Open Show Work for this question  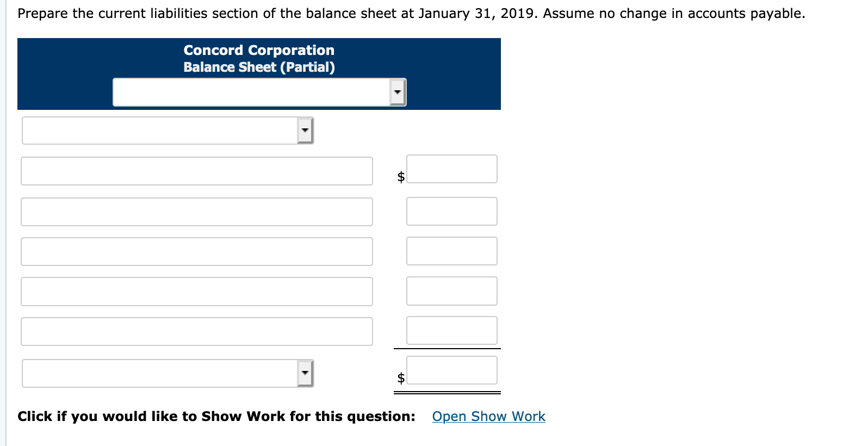pos(488,416)
